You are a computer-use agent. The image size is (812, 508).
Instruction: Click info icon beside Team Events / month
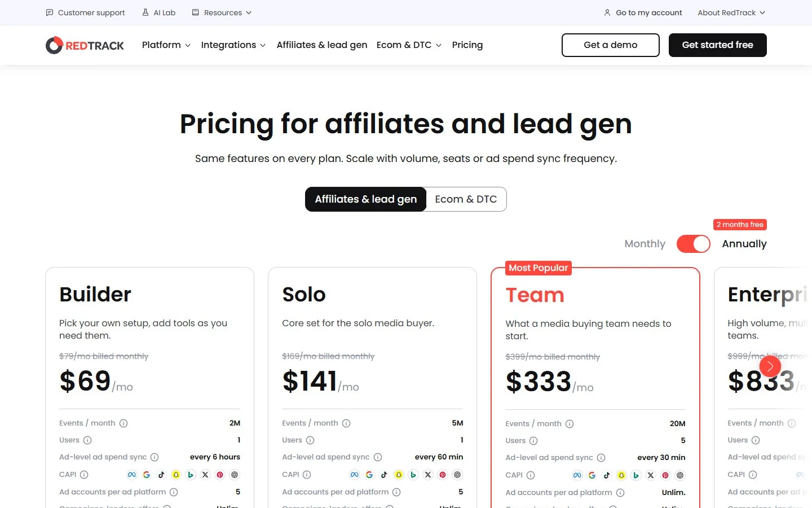coord(570,424)
